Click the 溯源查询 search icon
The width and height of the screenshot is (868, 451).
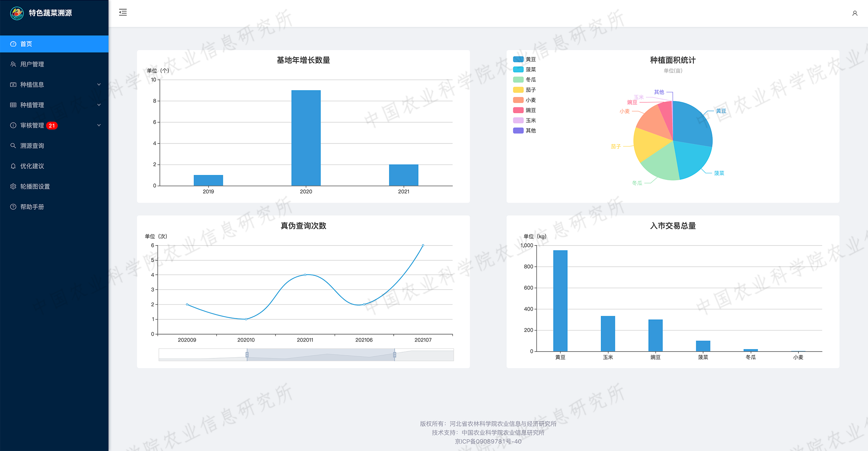13,146
